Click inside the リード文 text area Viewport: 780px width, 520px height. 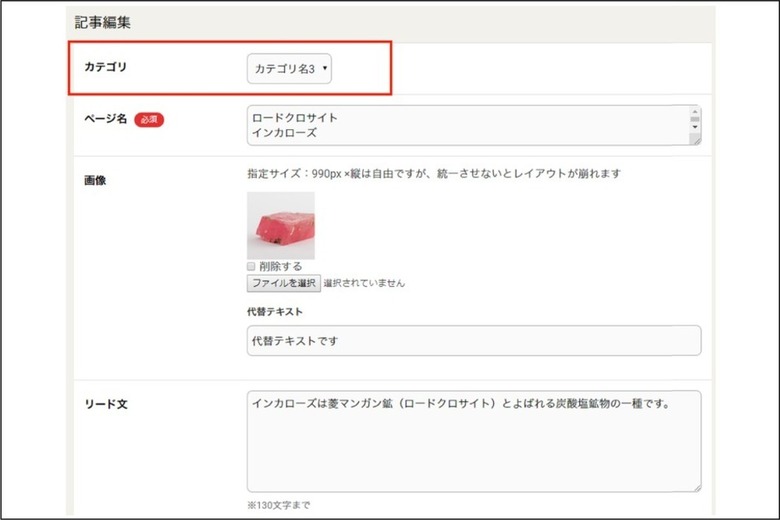pos(474,441)
